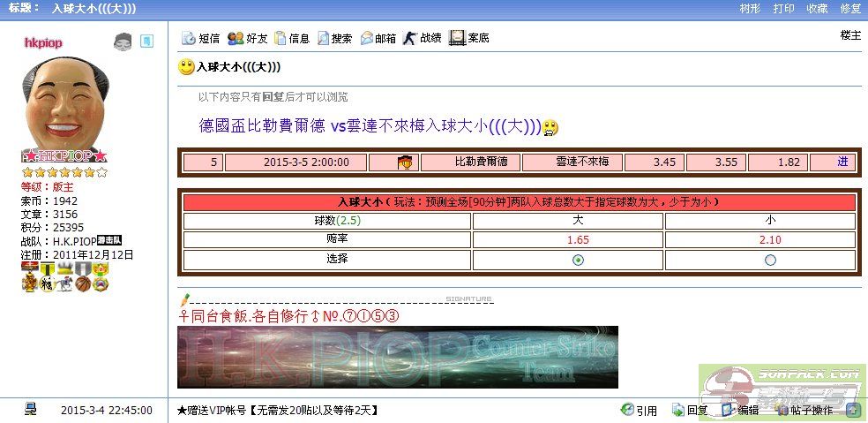Image resolution: width=868 pixels, height=423 pixels.
Task: Click the offline status face icon beside username
Action: coord(123,42)
